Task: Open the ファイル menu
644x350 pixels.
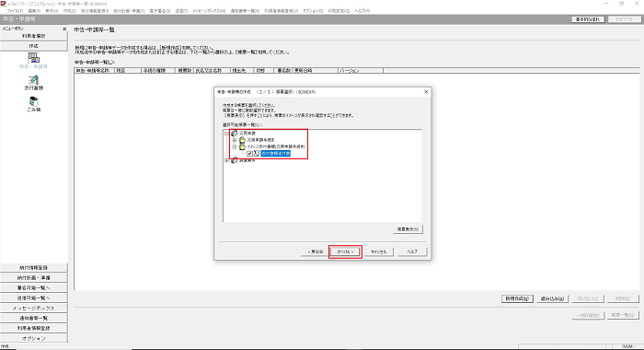Action: (x=15, y=11)
